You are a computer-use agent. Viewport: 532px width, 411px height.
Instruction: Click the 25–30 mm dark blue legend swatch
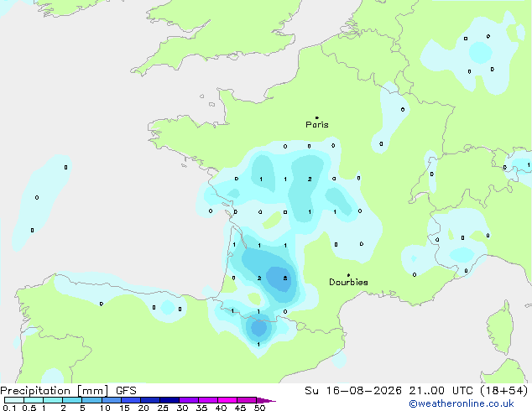pos(169,400)
